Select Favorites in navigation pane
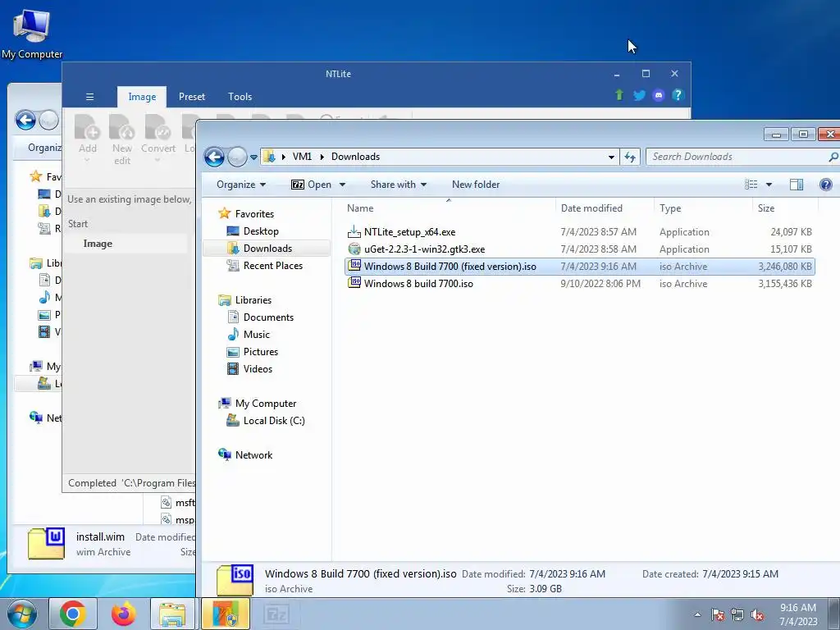Image resolution: width=840 pixels, height=630 pixels. tap(254, 214)
